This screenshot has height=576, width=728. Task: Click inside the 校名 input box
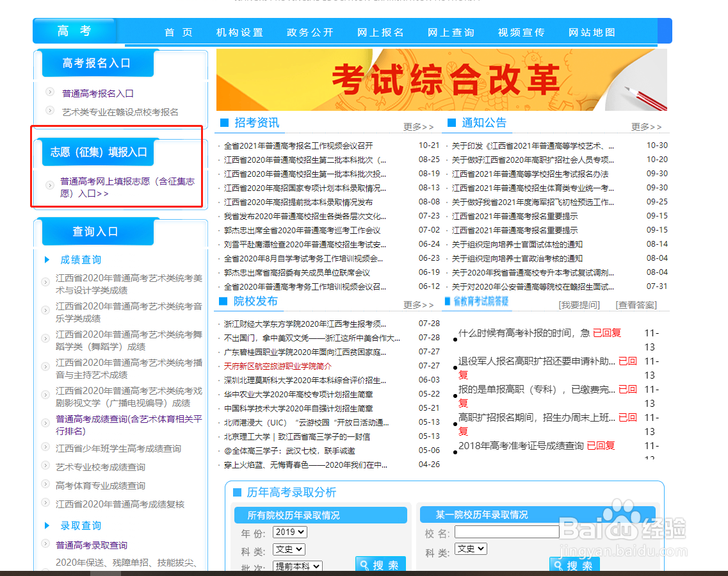point(506,532)
